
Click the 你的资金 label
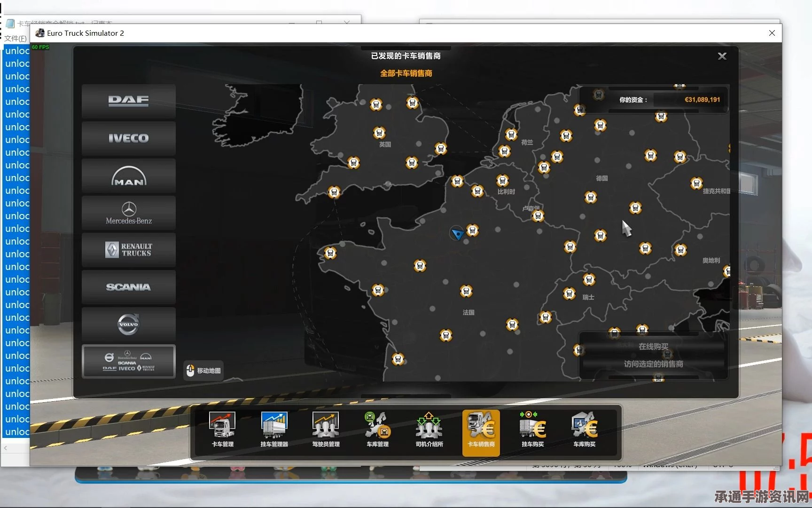pyautogui.click(x=632, y=100)
